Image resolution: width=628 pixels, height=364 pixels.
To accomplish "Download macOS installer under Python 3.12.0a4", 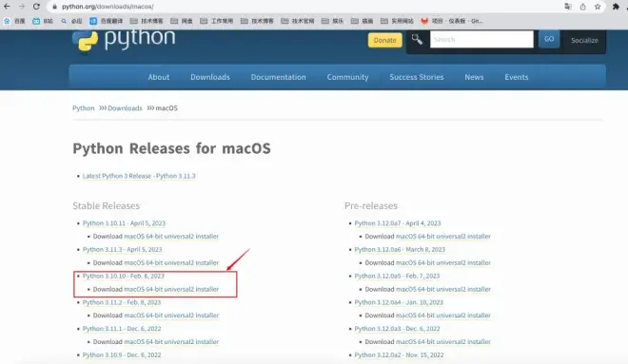I will 443,316.
